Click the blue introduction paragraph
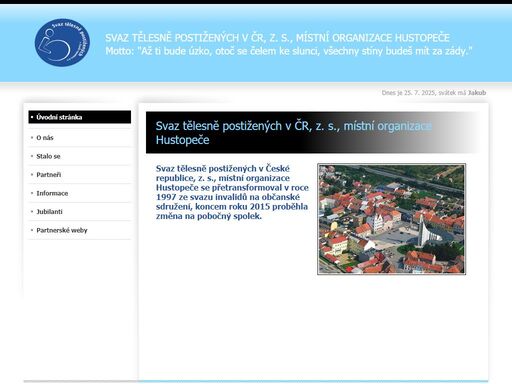Viewport: 512px width, 384px height. tap(232, 192)
